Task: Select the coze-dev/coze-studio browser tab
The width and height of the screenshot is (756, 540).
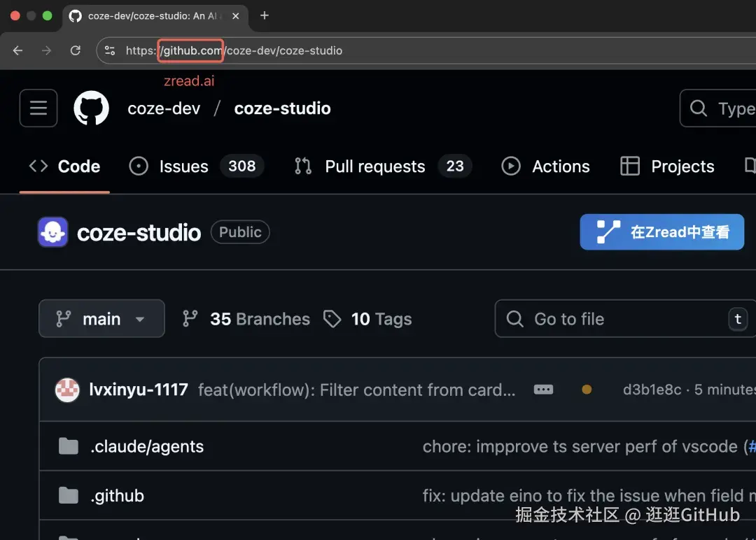Action: [155, 16]
